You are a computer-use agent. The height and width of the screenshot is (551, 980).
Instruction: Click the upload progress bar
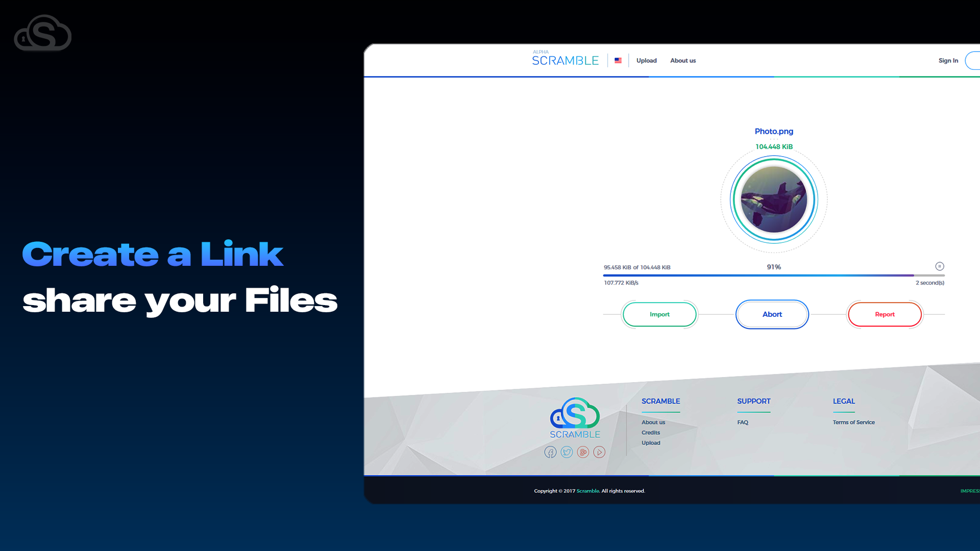click(x=774, y=275)
